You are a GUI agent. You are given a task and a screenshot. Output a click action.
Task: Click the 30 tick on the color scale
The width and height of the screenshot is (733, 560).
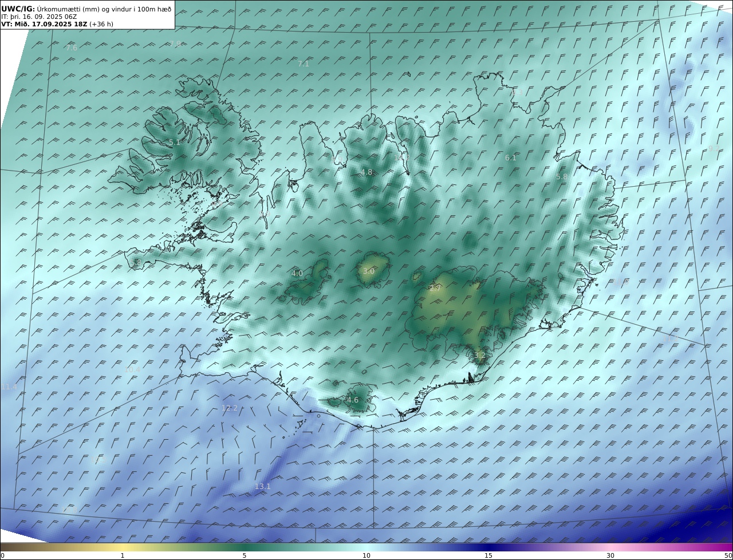[x=610, y=555]
